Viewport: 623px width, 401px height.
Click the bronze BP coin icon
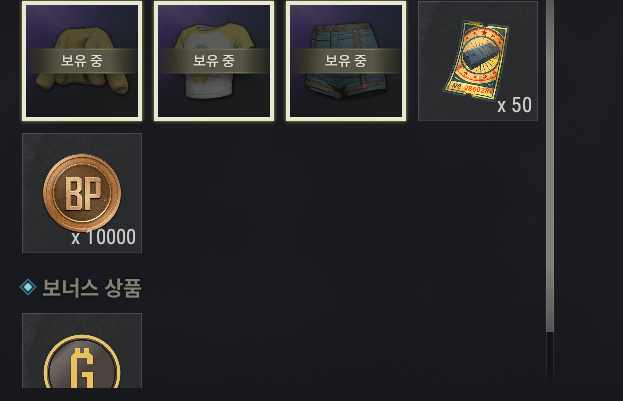coord(82,193)
